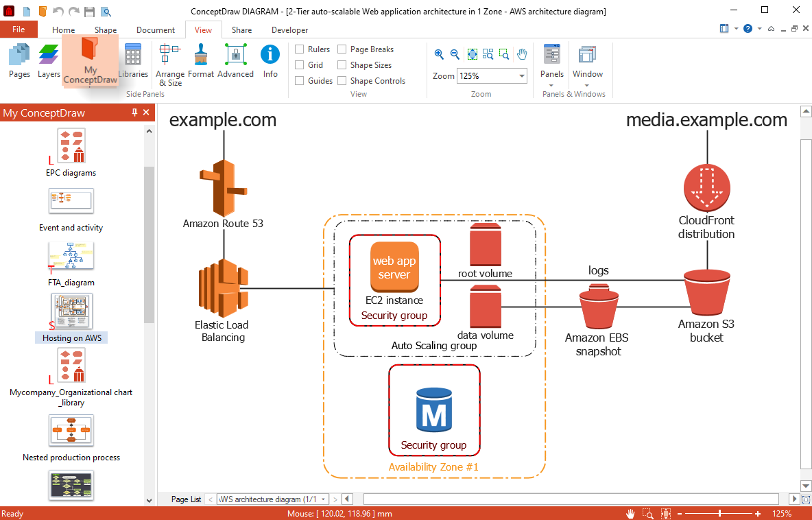Open the Zoom 125% combo box
The image size is (812, 520).
click(492, 75)
